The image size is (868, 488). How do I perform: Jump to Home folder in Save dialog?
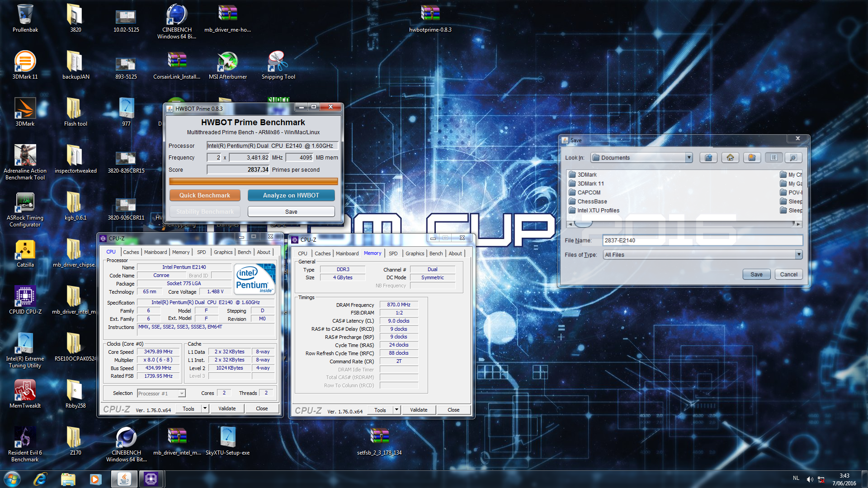730,158
